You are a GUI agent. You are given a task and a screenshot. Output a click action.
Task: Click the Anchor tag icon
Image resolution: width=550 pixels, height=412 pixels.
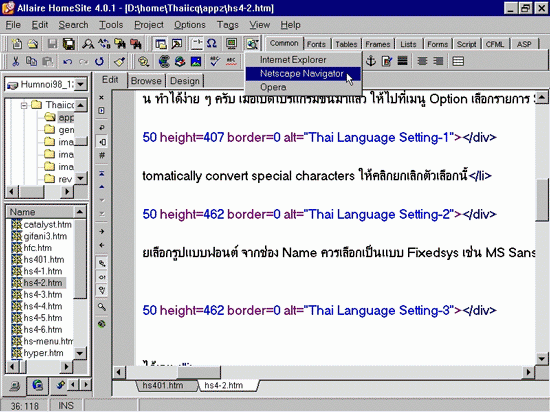point(371,61)
